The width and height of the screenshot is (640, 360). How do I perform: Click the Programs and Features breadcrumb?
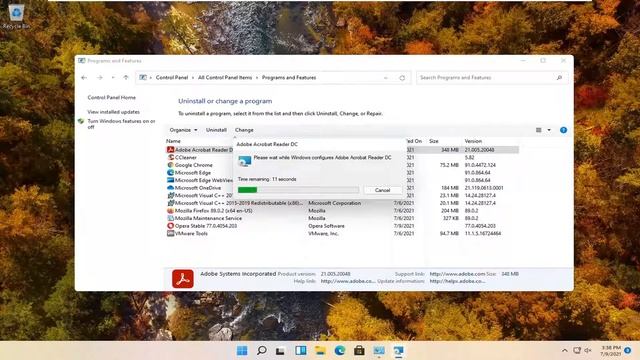pyautogui.click(x=289, y=78)
